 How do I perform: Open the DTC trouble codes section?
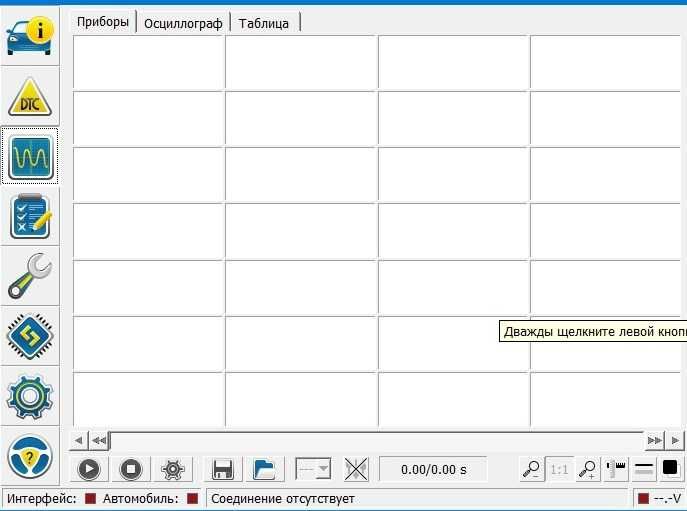click(30, 96)
